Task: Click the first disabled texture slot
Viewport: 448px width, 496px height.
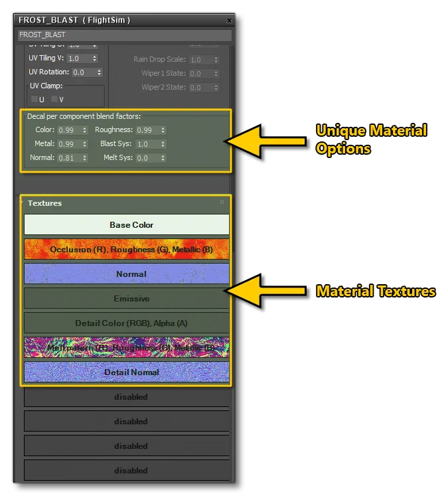Action: 127,396
